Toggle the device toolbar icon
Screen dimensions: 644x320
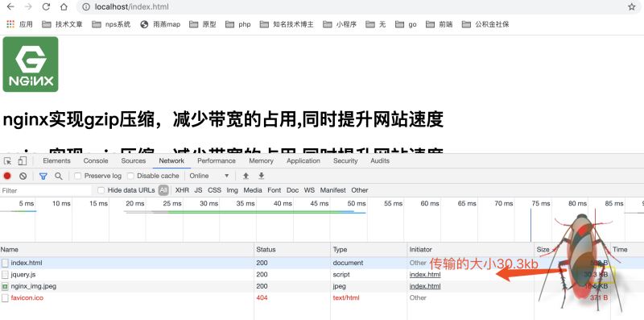pos(23,161)
